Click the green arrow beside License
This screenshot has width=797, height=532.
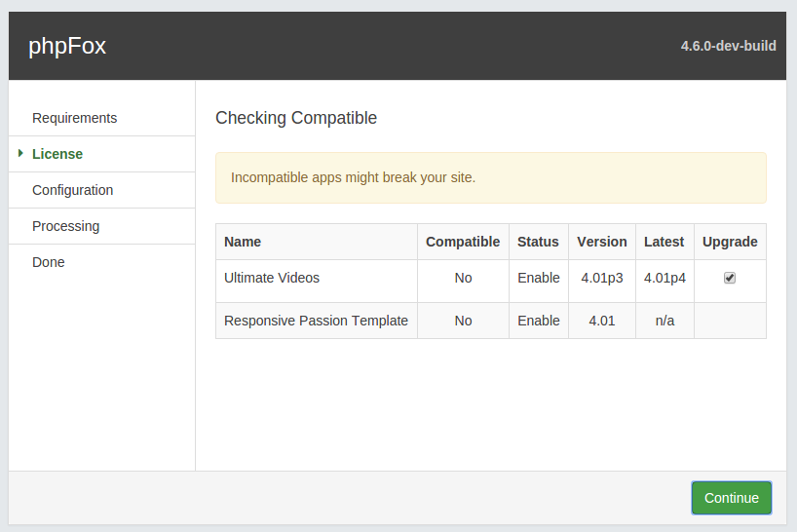point(20,153)
